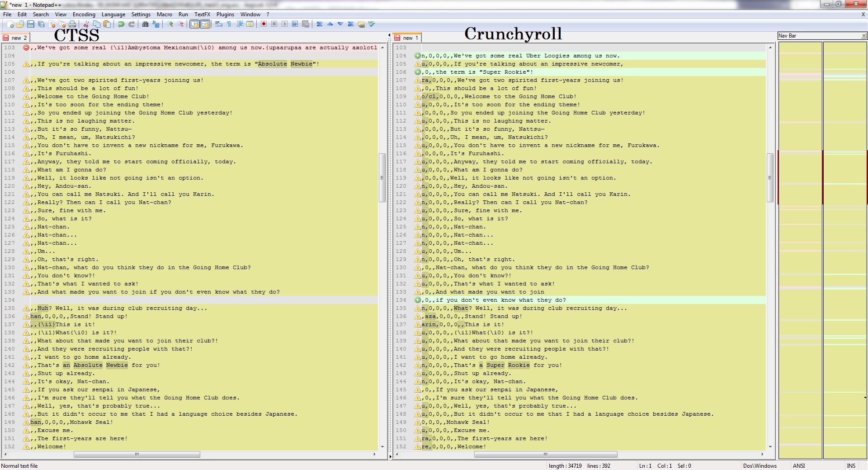Screen dimensions: 868x470
Task: Undo the last edit with the green arrow
Action: coord(121,24)
